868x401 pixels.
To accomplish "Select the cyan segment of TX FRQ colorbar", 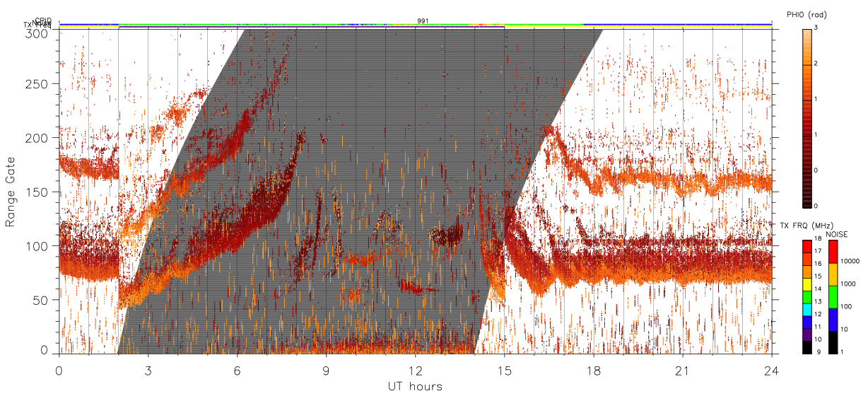I will pos(807,308).
